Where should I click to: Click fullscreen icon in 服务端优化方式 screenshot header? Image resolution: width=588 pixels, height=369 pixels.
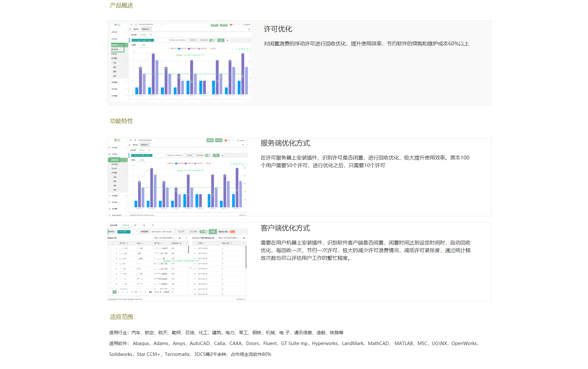233,140
